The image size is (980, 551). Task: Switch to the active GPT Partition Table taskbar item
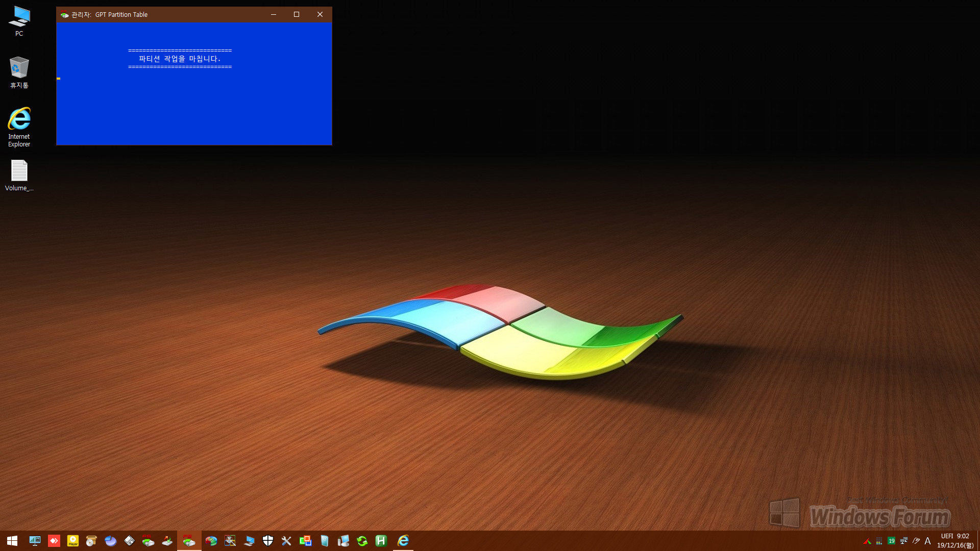coord(189,541)
